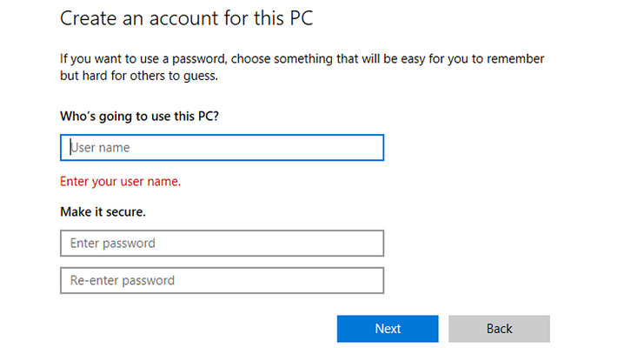
Task: Click the second password confirmation box
Action: (x=222, y=280)
